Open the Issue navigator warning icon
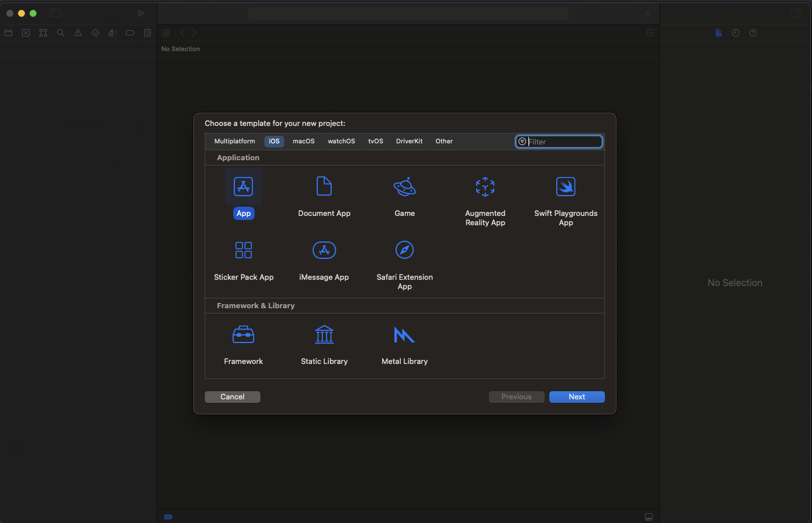The image size is (812, 523). 78,33
